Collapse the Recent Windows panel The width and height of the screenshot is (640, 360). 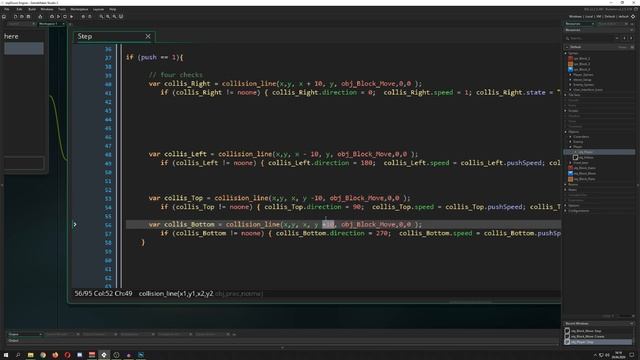631,324
